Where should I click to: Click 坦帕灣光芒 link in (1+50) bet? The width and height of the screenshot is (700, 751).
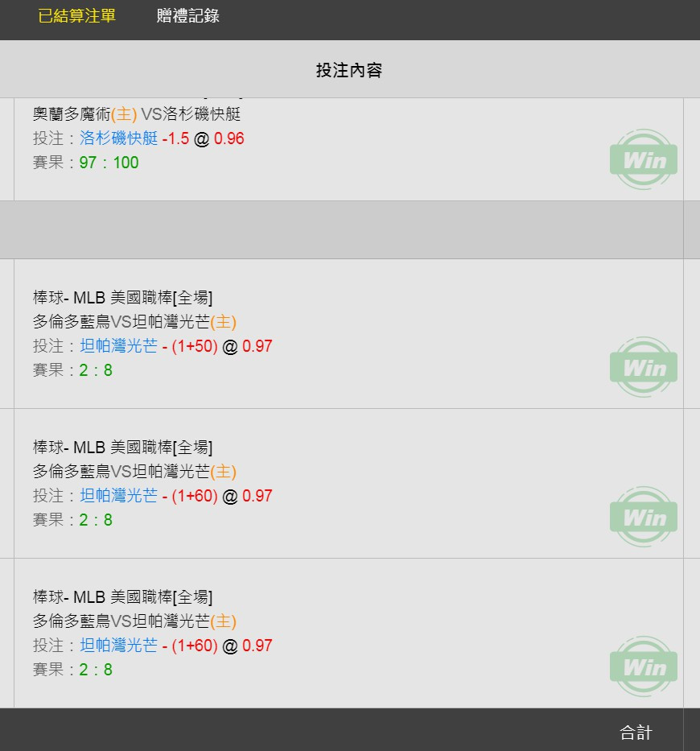coord(119,346)
